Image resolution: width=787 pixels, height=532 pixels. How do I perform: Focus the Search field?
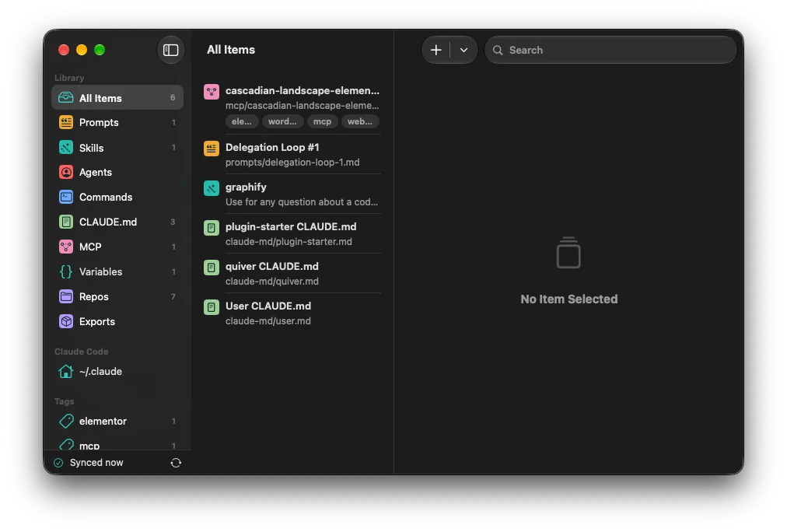(x=610, y=50)
